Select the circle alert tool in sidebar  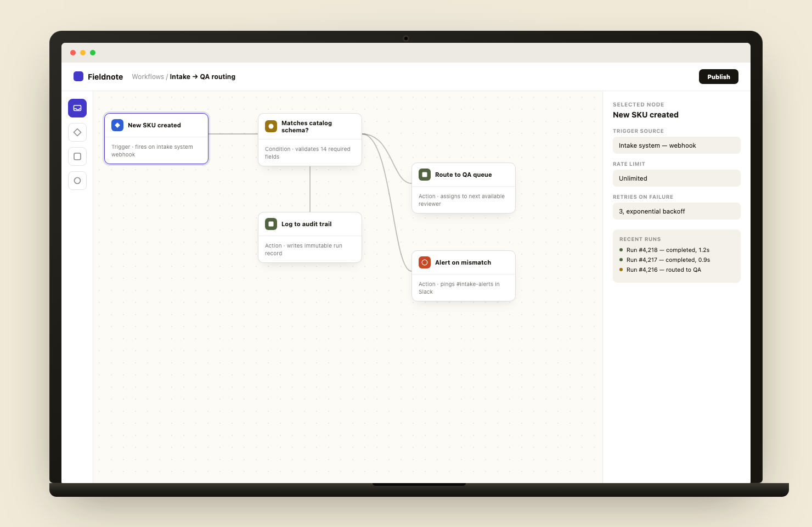click(77, 181)
